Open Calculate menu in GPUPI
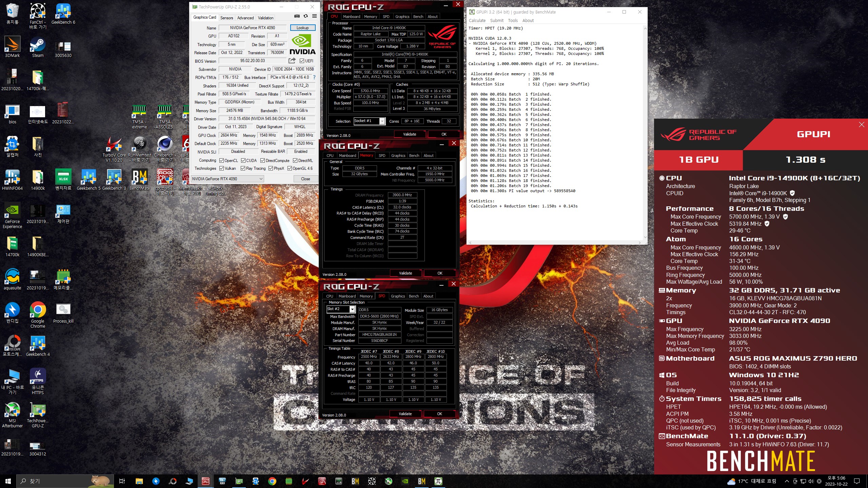This screenshot has width=868, height=488. (x=477, y=21)
